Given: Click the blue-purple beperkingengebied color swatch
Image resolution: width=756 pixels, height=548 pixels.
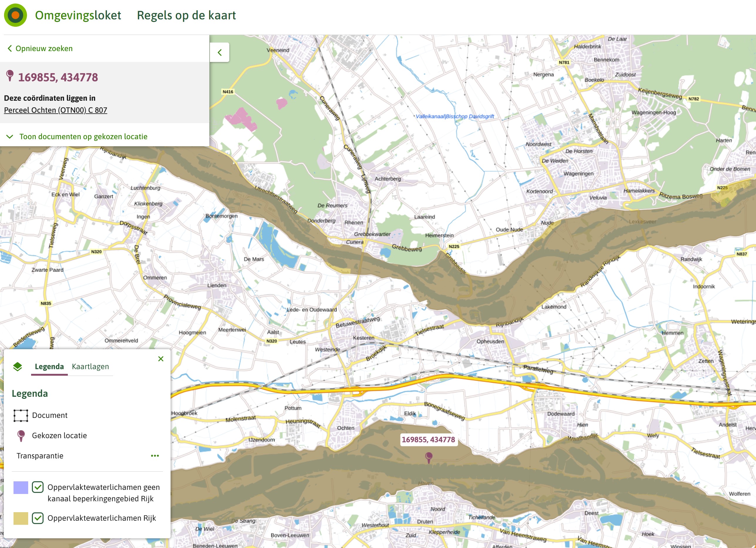Looking at the screenshot, I should pyautogui.click(x=21, y=487).
